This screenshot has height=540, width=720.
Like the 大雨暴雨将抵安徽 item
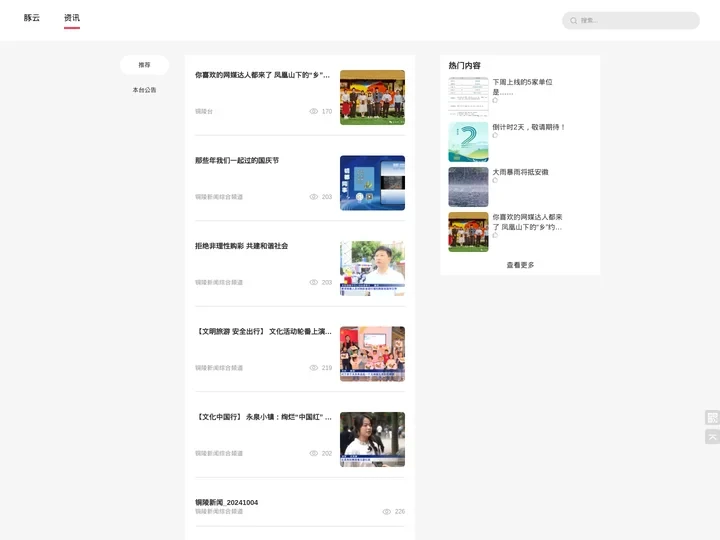(495, 180)
